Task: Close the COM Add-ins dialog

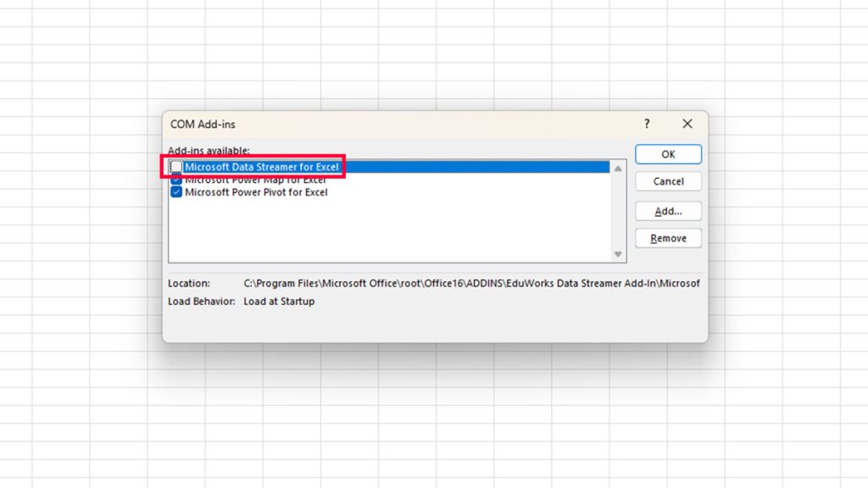Action: [x=687, y=124]
